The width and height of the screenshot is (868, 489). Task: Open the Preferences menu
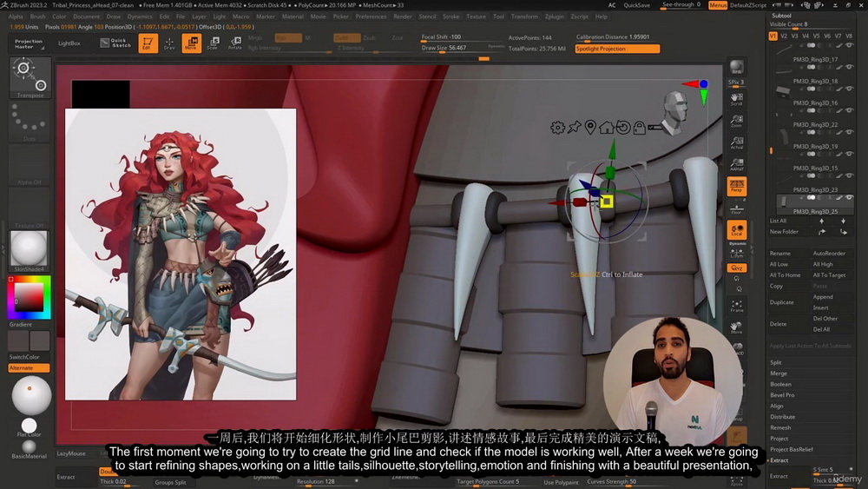[371, 17]
